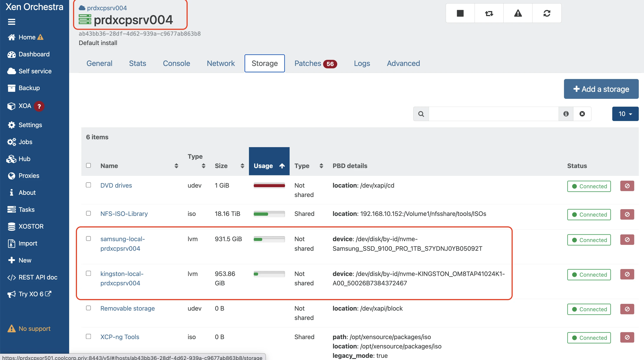Show filter syntax info icon

566,114
